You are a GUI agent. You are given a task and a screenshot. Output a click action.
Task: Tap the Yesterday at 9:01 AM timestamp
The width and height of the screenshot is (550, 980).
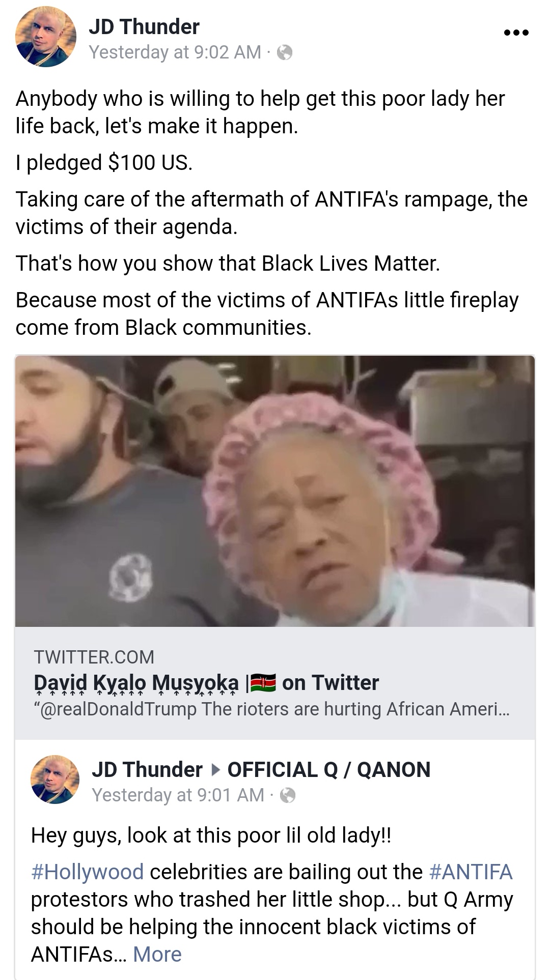[178, 795]
